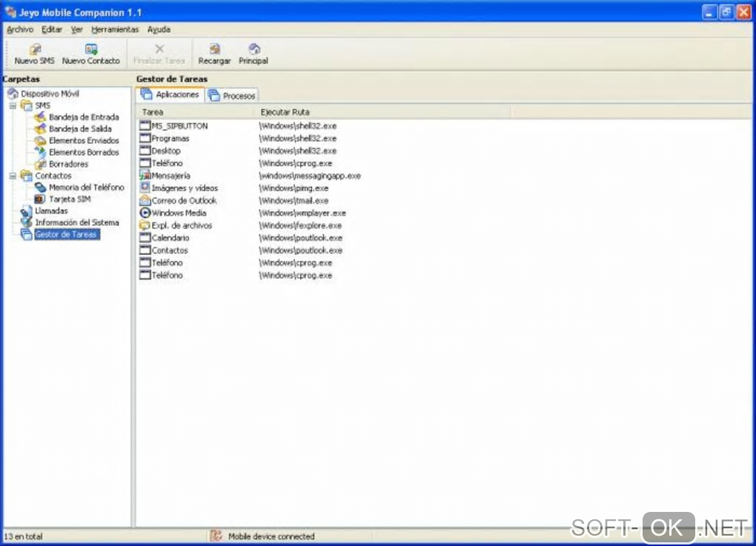Minimize the Jeyo Mobile Companion window
This screenshot has height=546, width=756.
tap(709, 12)
